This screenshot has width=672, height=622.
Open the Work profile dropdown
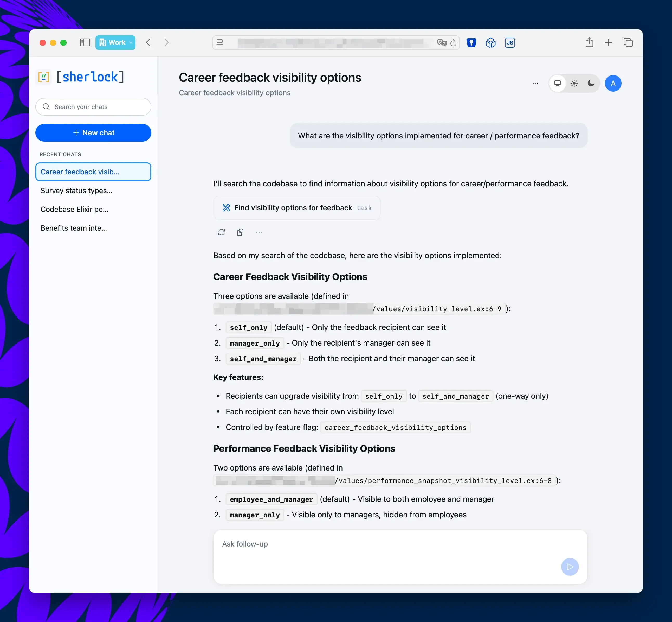(x=115, y=42)
